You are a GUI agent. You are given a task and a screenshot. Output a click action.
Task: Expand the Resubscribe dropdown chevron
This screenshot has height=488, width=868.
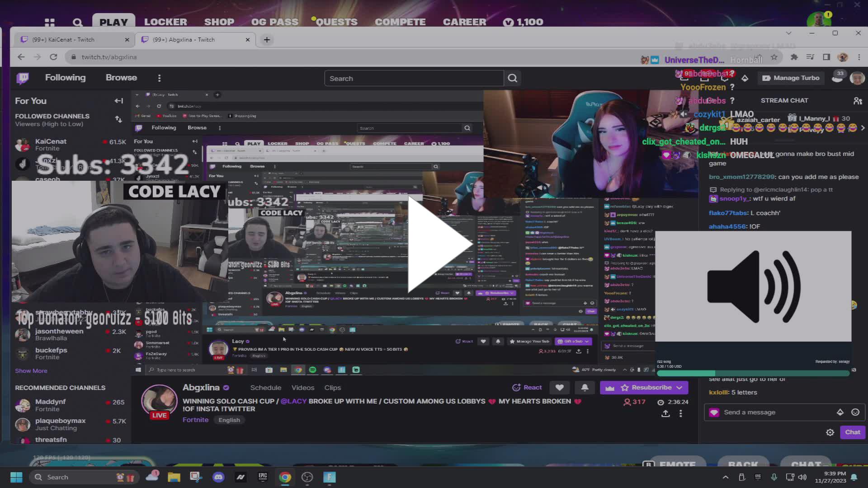680,387
